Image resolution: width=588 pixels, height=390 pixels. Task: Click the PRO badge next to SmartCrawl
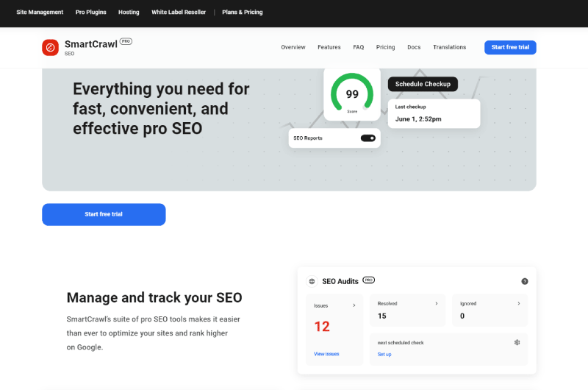point(126,41)
